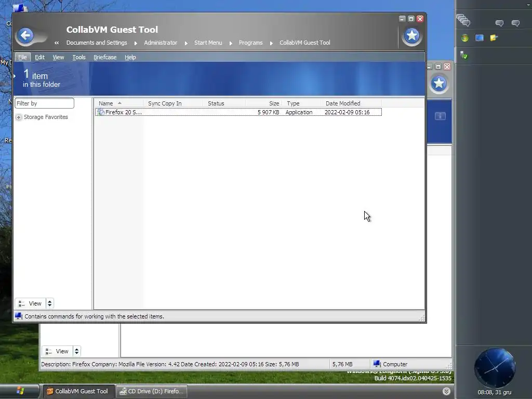
Task: Sort by the Name column header
Action: pyautogui.click(x=118, y=103)
